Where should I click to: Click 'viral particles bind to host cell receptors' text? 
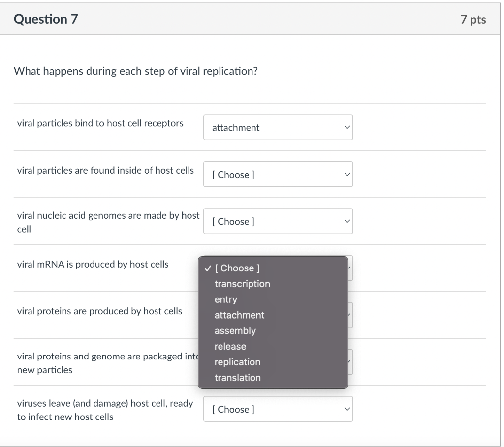click(x=100, y=123)
